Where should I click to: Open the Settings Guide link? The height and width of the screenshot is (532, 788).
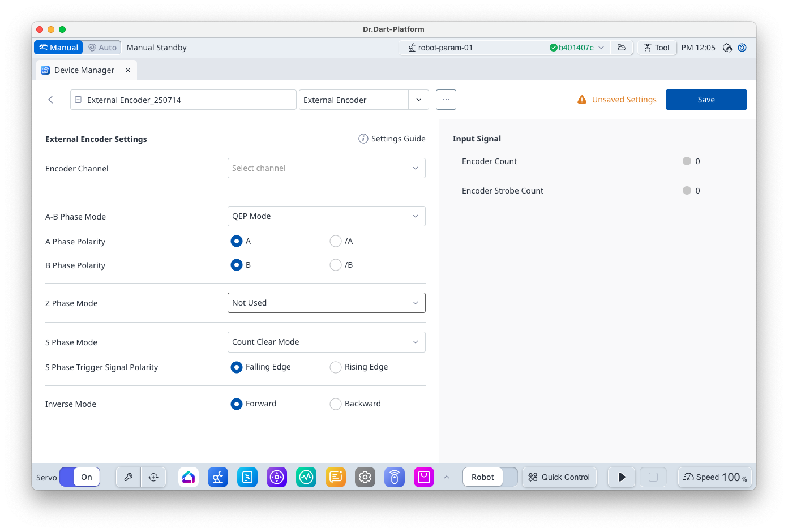tap(392, 139)
